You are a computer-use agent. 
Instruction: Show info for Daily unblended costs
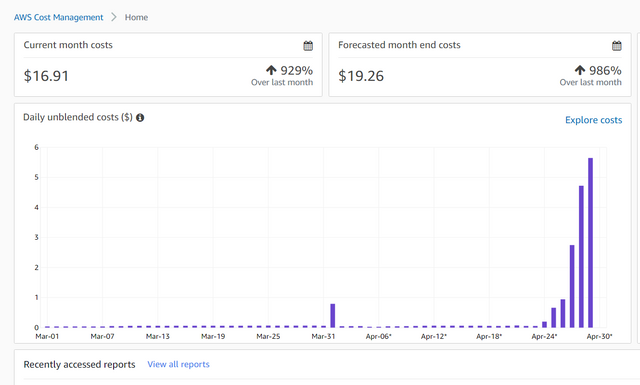pyautogui.click(x=140, y=118)
